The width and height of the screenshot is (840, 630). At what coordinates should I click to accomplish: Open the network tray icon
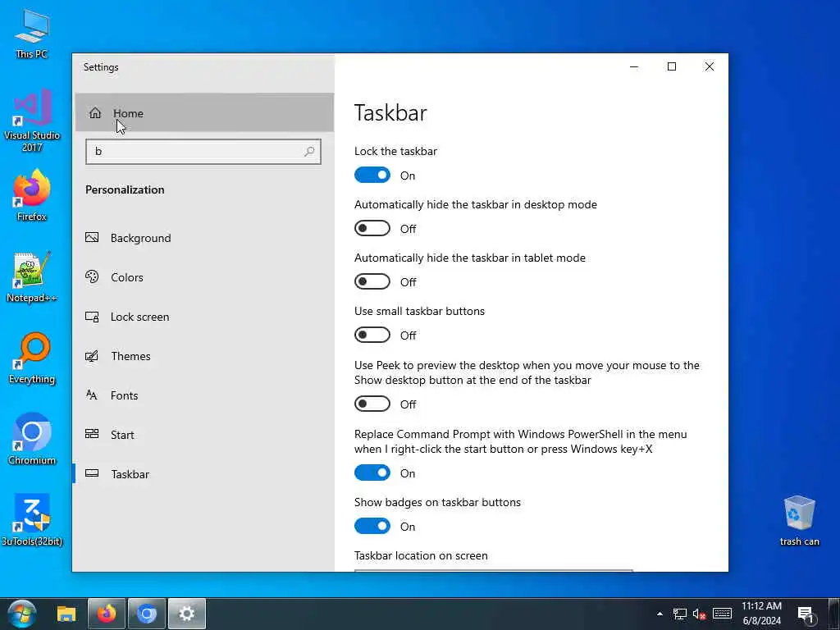680,614
